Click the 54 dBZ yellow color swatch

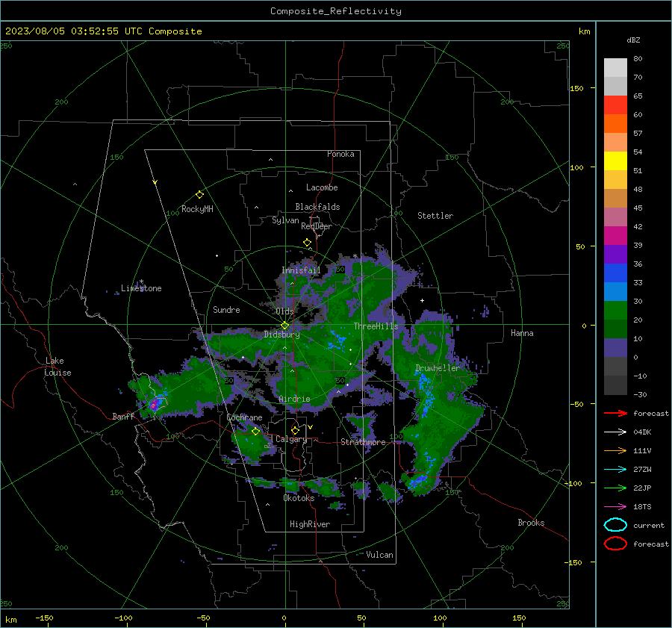point(615,161)
